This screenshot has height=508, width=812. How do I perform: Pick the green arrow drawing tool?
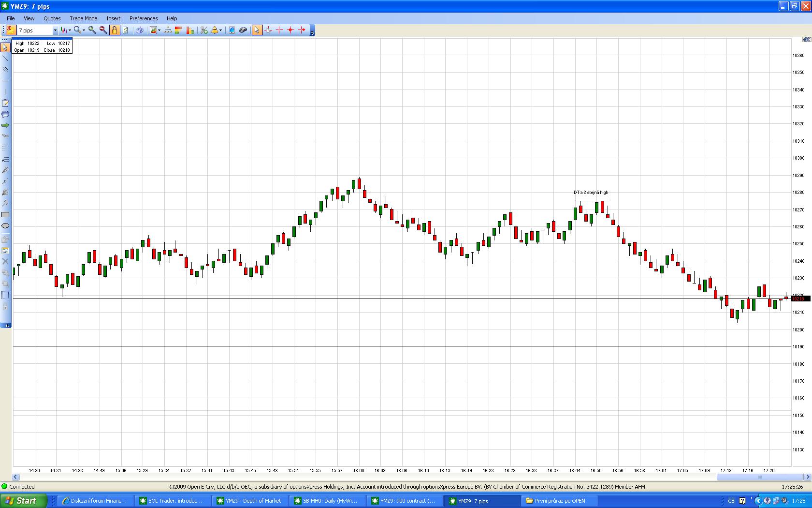pos(5,125)
